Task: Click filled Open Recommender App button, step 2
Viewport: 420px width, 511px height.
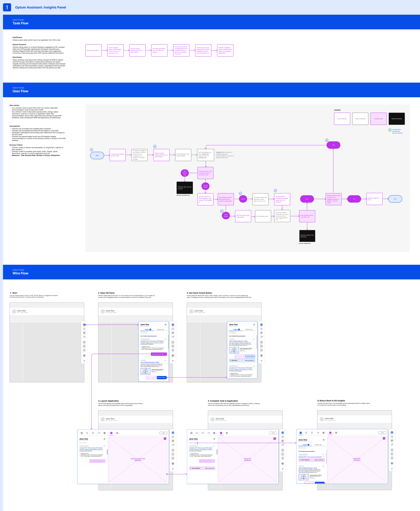Action: coord(159,354)
